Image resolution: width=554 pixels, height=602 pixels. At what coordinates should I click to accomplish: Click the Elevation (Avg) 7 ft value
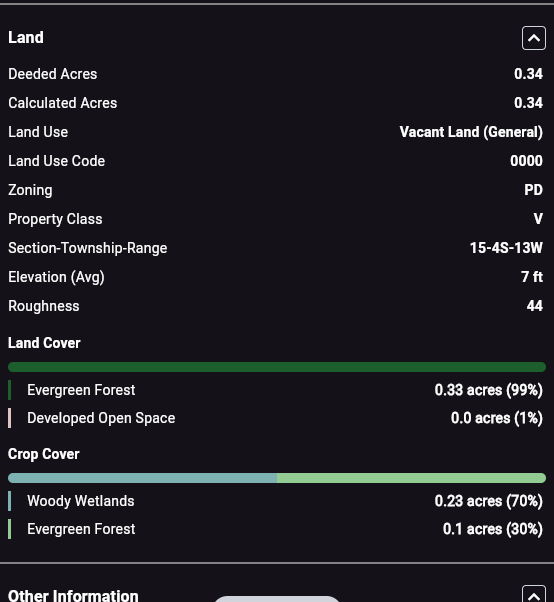(532, 277)
